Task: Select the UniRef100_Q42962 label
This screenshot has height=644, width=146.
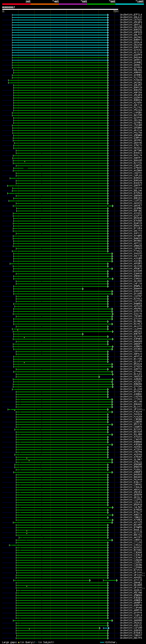Action: pyautogui.click(x=131, y=37)
